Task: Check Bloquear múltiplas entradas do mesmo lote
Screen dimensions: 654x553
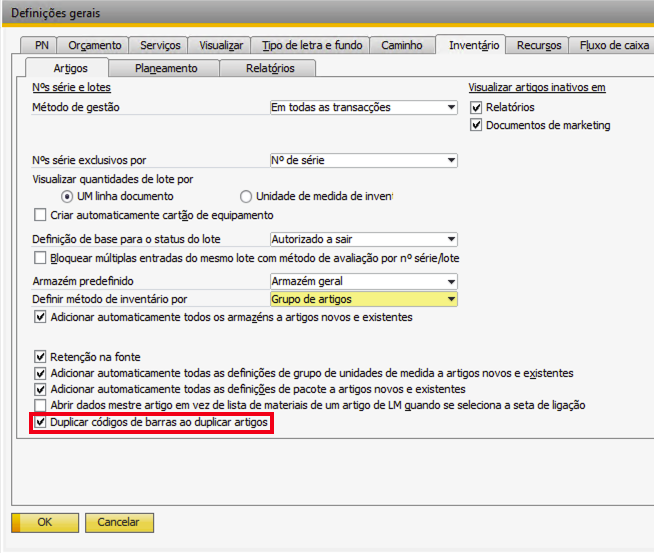Action: point(40,258)
